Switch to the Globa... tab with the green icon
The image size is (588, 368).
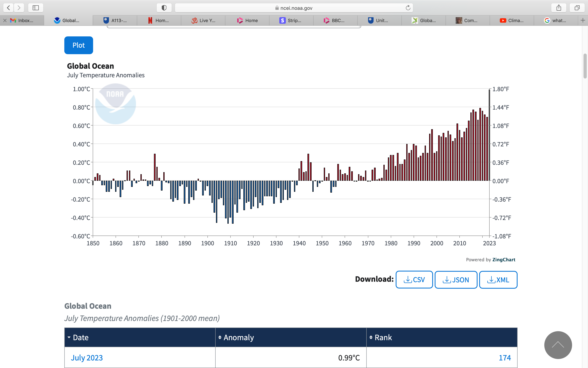point(424,20)
